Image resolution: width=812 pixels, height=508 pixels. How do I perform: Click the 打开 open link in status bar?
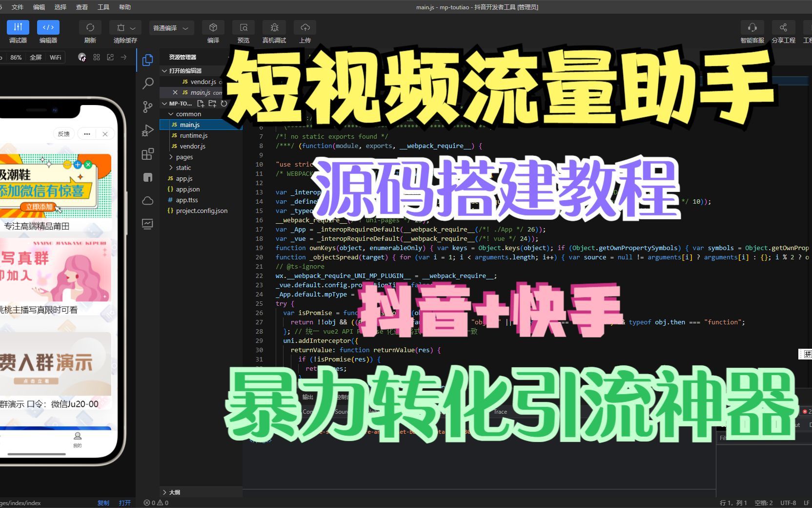125,503
